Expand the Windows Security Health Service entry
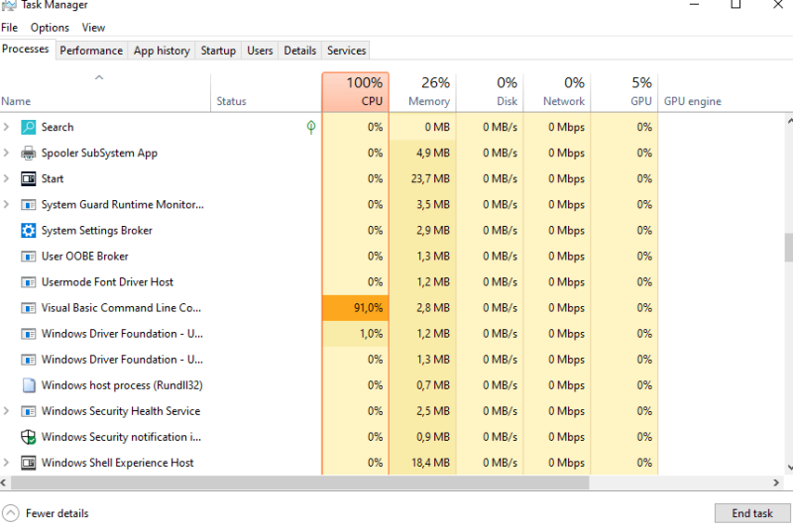The width and height of the screenshot is (793, 532). click(6, 411)
